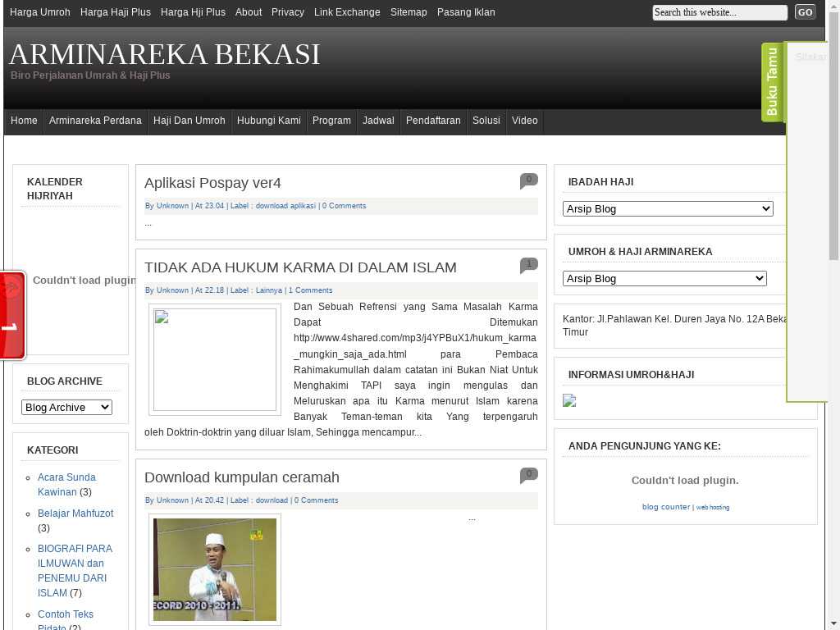Click the red widget on left edge
The image size is (840, 630).
pos(12,315)
